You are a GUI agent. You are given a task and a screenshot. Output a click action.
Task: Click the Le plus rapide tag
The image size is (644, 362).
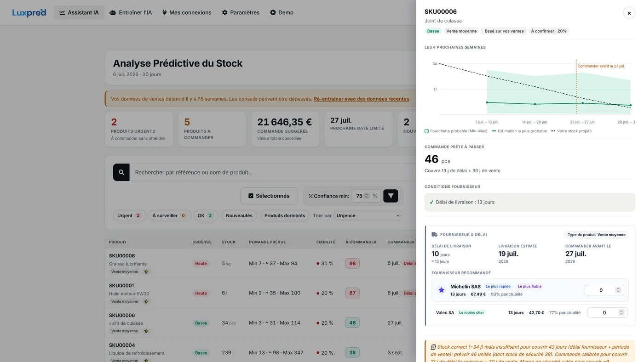point(498,286)
